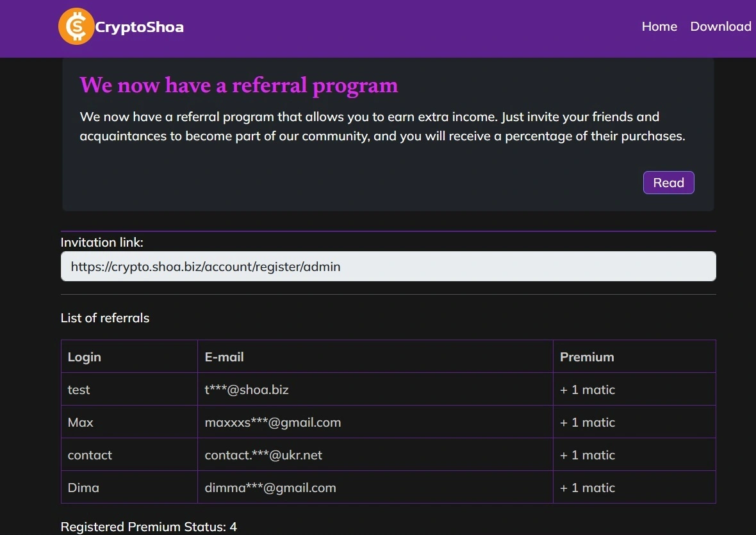Click the 'We now have a referral program' heading
Viewport: 756px width, 535px height.
coord(239,86)
